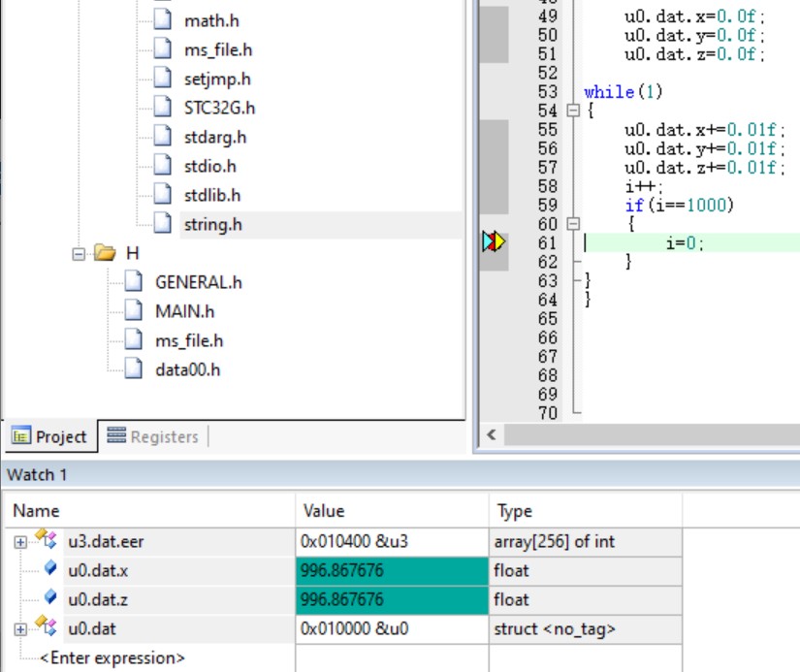Screen dimensions: 800x672
Task: Click the i=0; statement on line 61
Action: pyautogui.click(x=685, y=243)
